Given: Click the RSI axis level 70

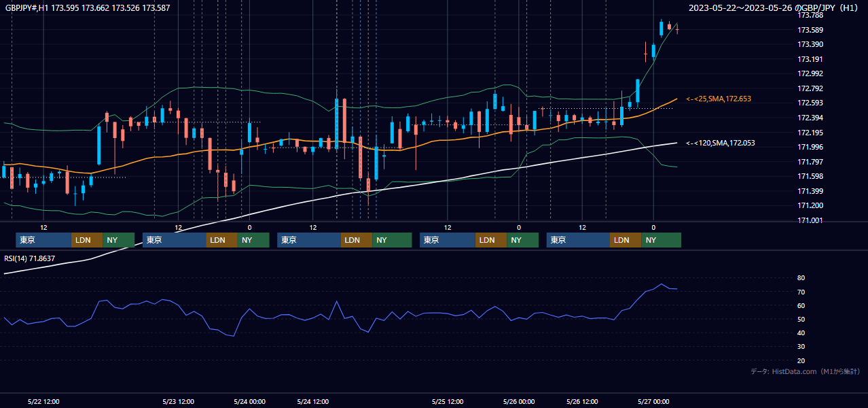Looking at the screenshot, I should click(801, 292).
